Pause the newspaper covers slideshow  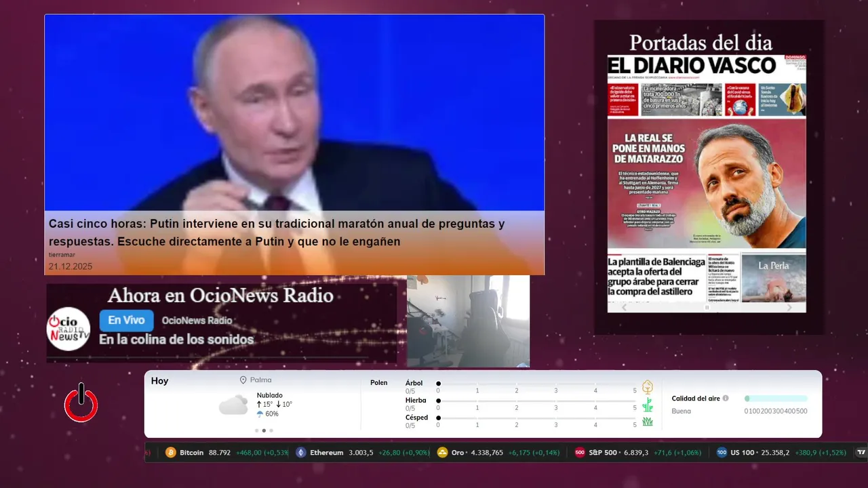click(707, 307)
